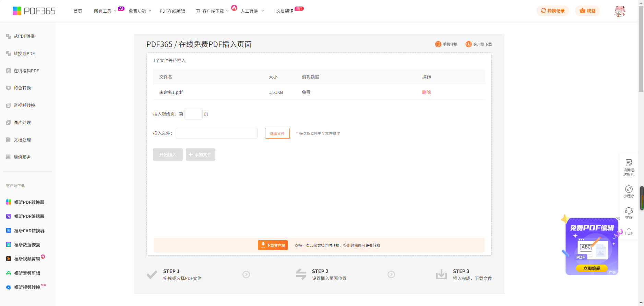644x306 pixels.
Task: Open 从PDF转换 in the sidebar
Action: [x=24, y=36]
